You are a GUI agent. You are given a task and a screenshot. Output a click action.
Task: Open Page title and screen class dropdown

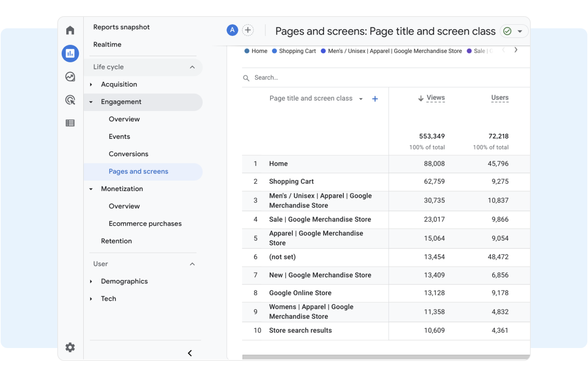click(361, 99)
